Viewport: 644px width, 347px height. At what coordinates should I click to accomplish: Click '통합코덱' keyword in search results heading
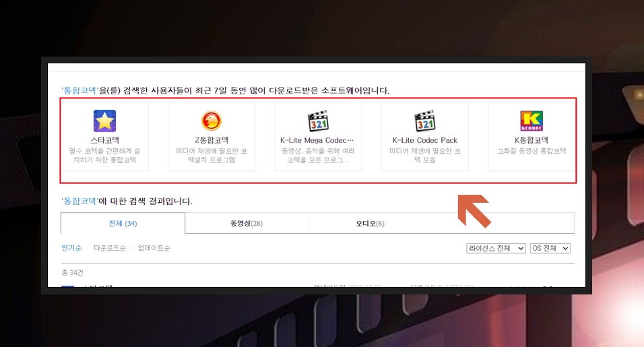pos(79,201)
